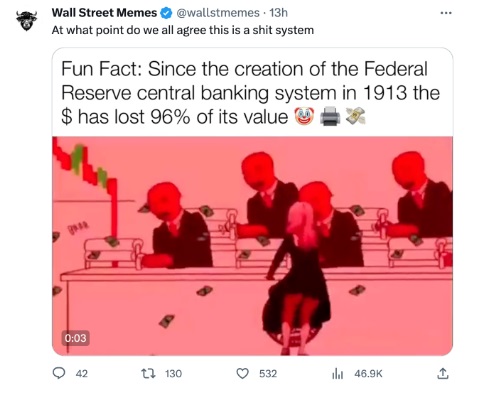The image size is (485, 405).
Task: Click the 42 replies count
Action: point(82,374)
